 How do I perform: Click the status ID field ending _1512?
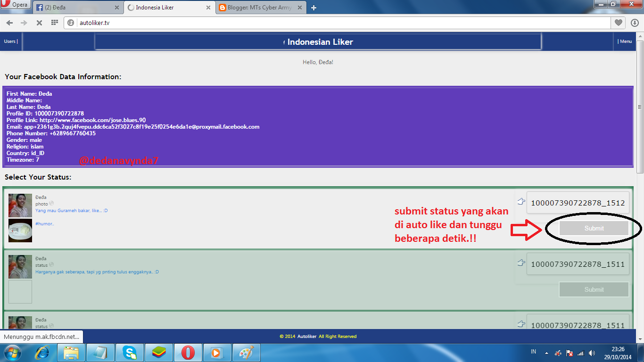[x=578, y=203]
